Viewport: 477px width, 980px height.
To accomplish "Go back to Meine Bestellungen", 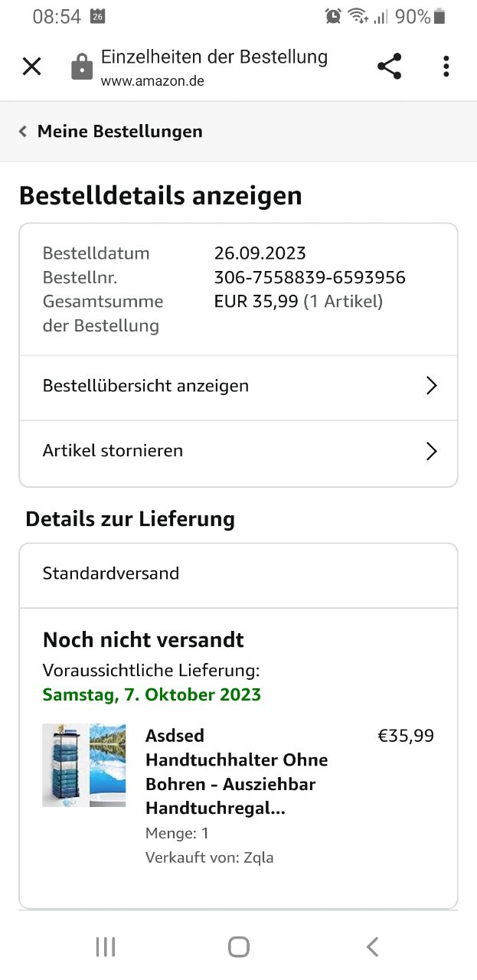I will (119, 132).
